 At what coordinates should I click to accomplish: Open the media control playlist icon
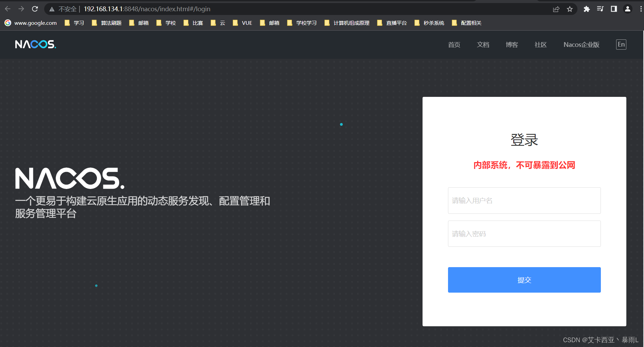click(x=600, y=9)
